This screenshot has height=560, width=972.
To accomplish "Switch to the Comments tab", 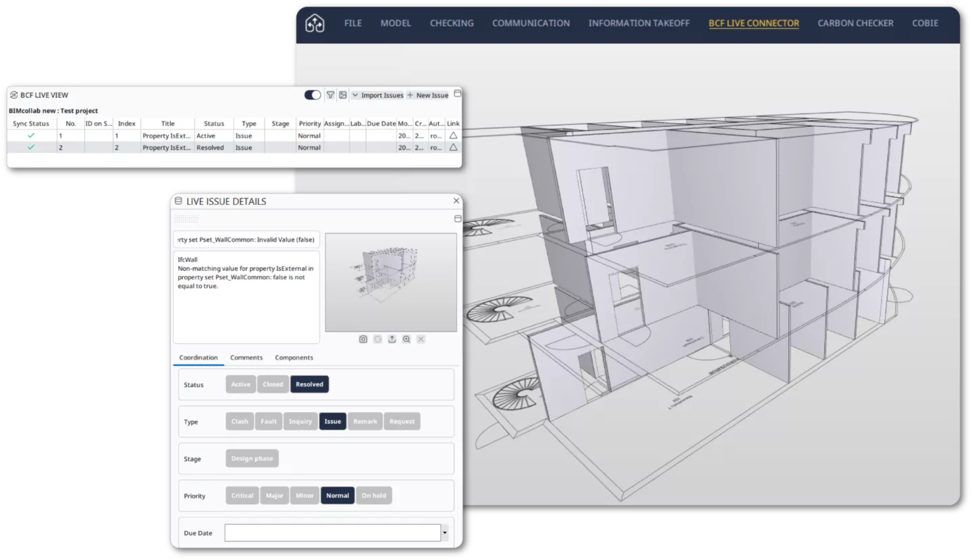I will pyautogui.click(x=246, y=358).
